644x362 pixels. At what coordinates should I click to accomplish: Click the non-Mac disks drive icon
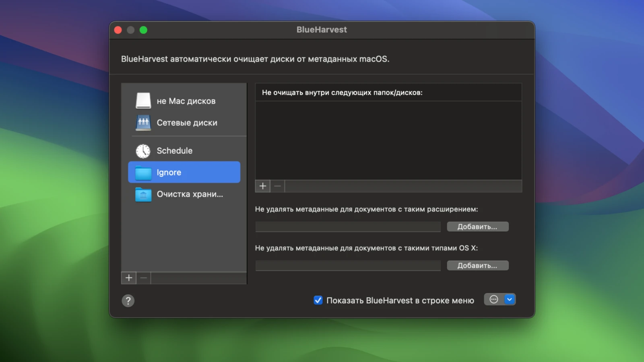pos(143,101)
